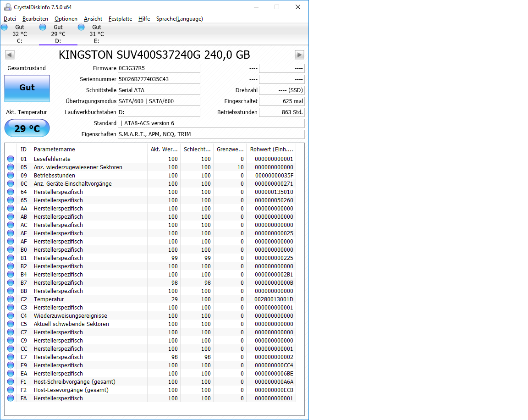Click status icon of row ID E7
528x420 pixels.
pos(11,357)
